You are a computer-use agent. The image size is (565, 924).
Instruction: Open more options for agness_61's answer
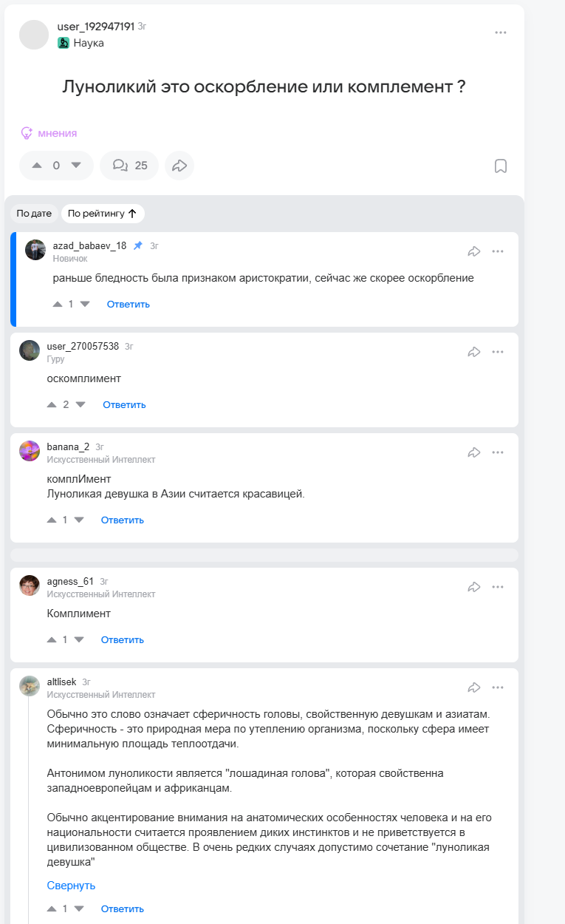pos(498,587)
